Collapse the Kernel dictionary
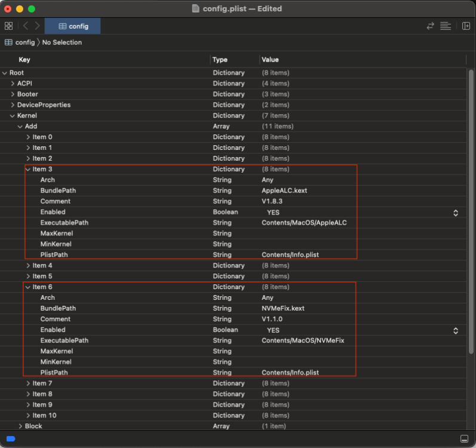Viewport: 476px width, 448px height. click(x=12, y=116)
